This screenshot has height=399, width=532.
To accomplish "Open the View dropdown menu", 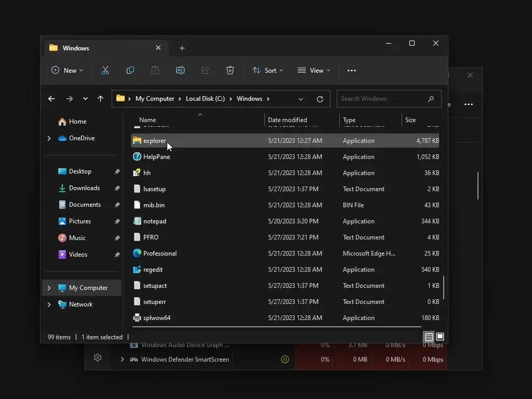I will [x=313, y=70].
